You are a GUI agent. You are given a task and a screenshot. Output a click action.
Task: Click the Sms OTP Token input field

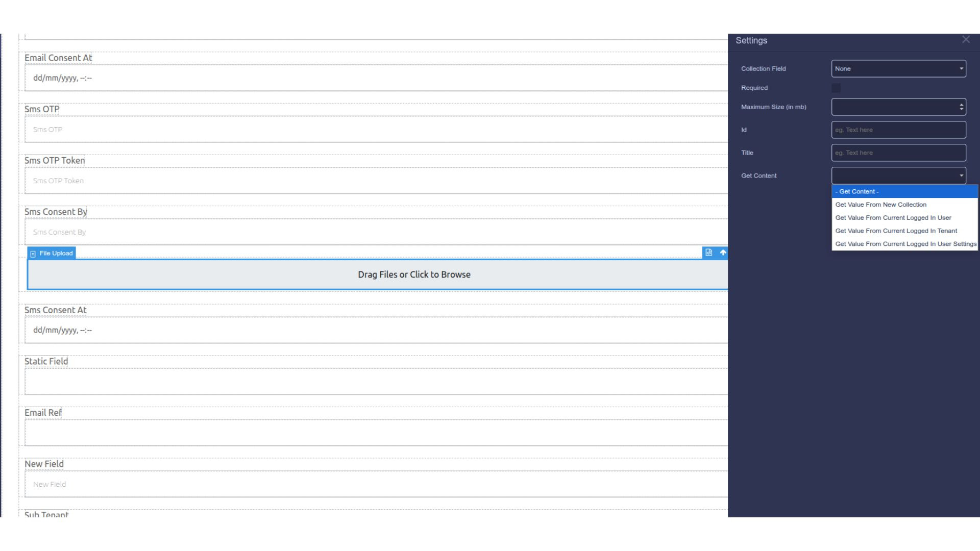pyautogui.click(x=376, y=181)
